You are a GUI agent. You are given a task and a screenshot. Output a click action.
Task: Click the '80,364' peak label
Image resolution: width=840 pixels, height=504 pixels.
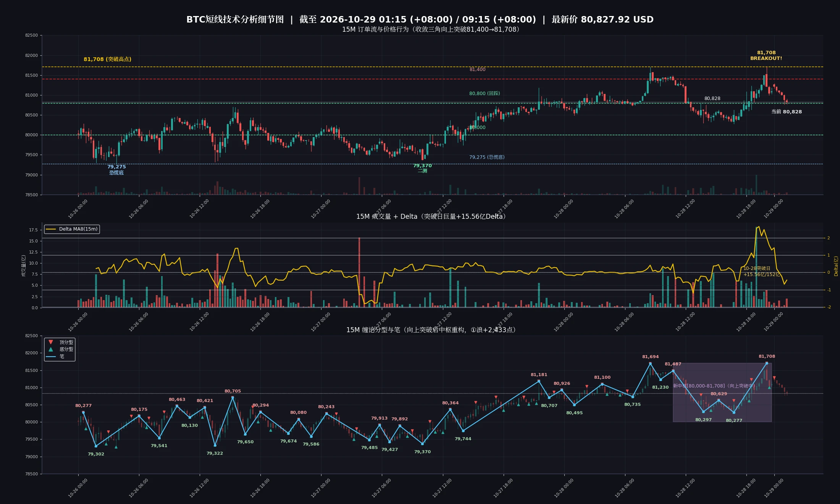point(450,403)
